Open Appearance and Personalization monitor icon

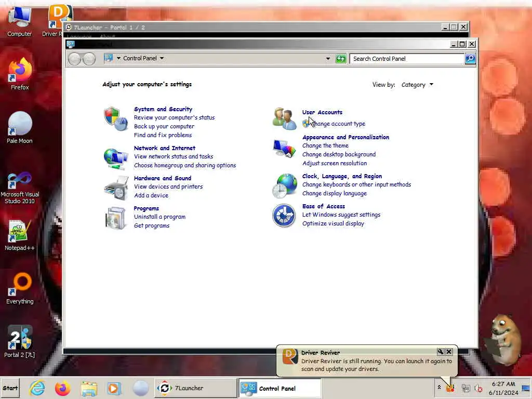[x=284, y=149]
